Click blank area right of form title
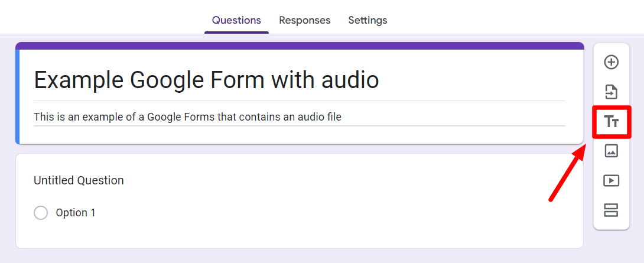The width and height of the screenshot is (644, 263). pos(472,80)
